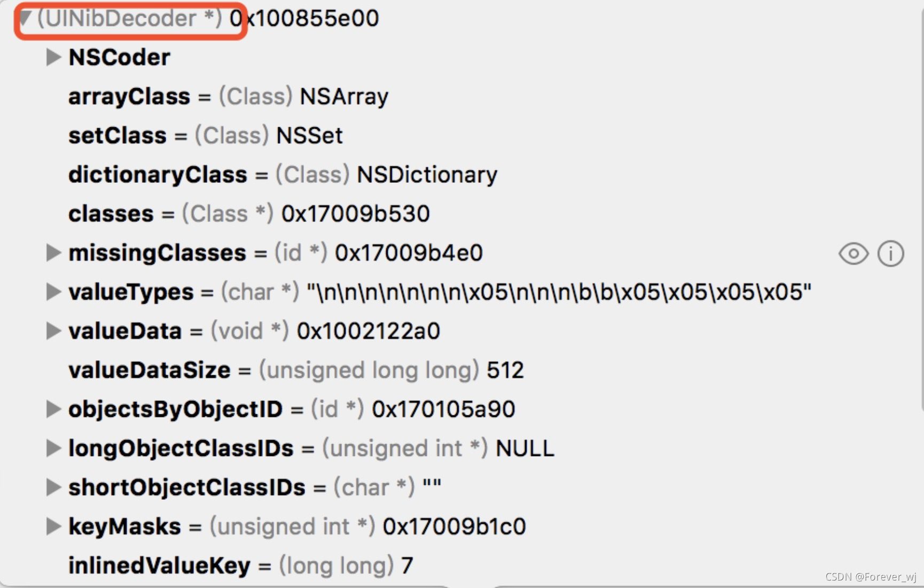Screen dimensions: 924x588
Task: Click the valueTypes string value
Action: (x=559, y=292)
